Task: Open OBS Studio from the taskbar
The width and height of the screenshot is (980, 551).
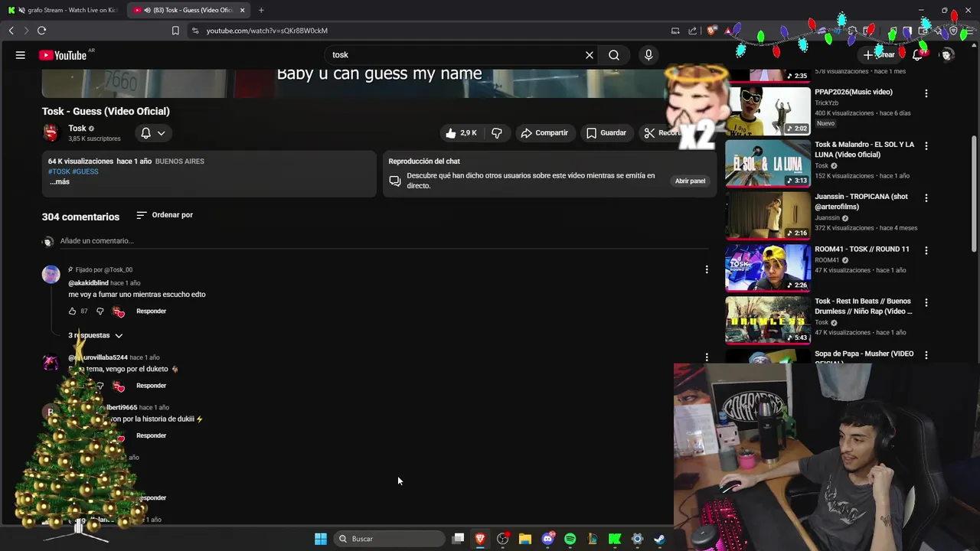Action: pyautogui.click(x=503, y=539)
